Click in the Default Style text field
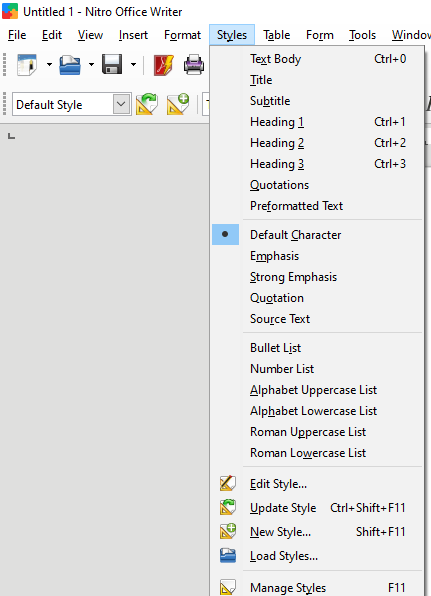 (63, 104)
